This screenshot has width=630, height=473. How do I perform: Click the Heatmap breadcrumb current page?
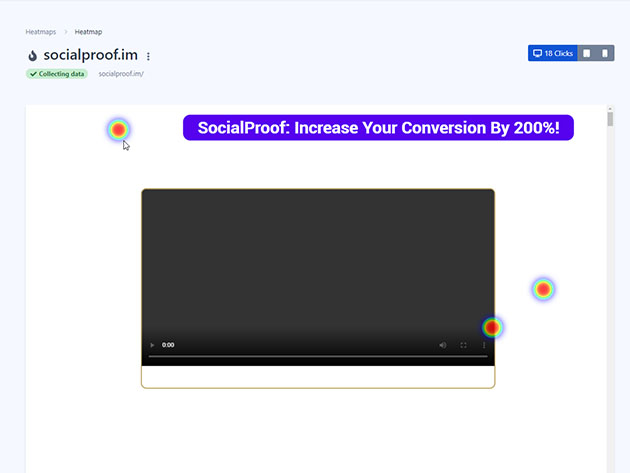88,32
